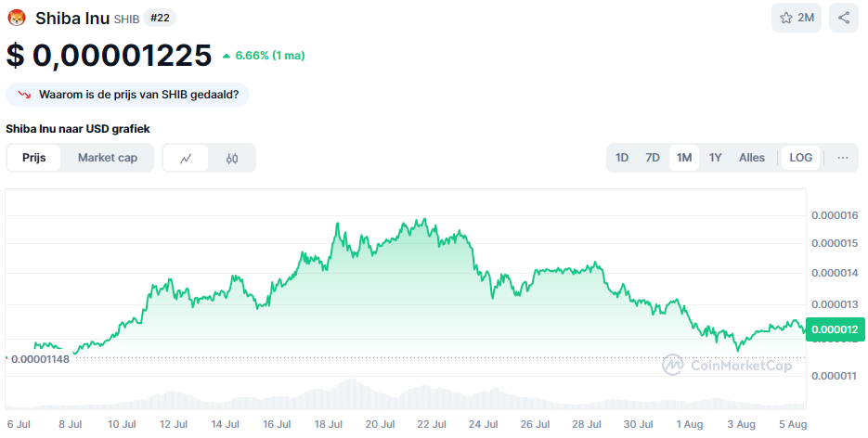This screenshot has width=868, height=438.
Task: Open the three-dots more options menu
Action: pos(843,158)
